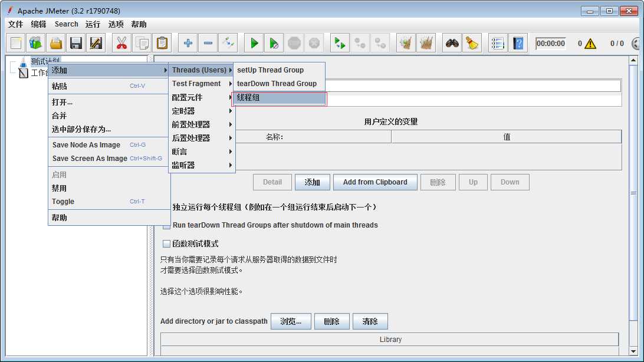Open the Templates icon in toolbar
This screenshot has width=644, height=362.
[x=36, y=43]
